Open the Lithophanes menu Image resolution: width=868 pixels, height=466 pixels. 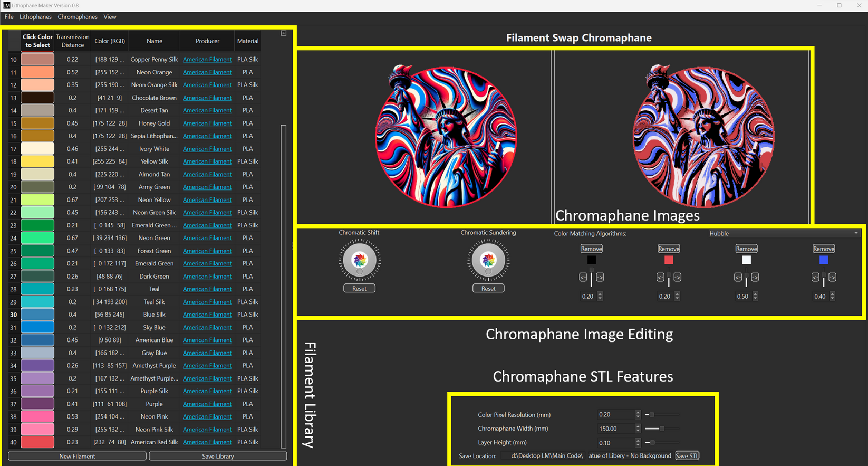coord(35,17)
